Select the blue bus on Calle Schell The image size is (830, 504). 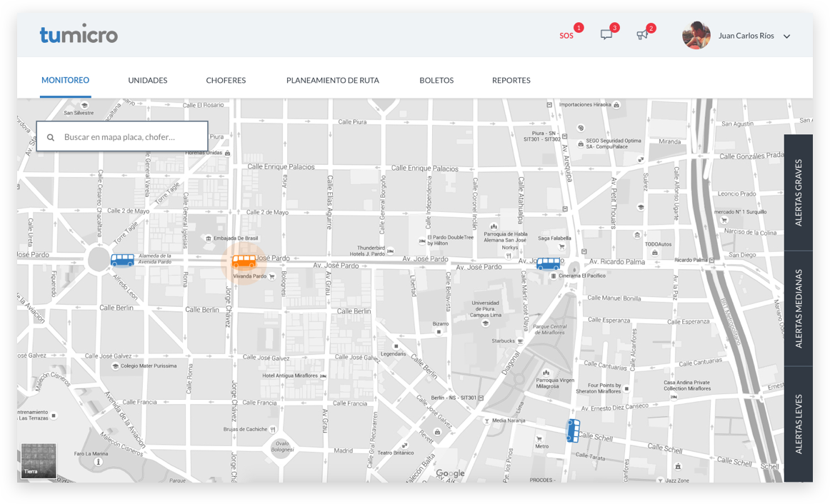[x=573, y=430]
